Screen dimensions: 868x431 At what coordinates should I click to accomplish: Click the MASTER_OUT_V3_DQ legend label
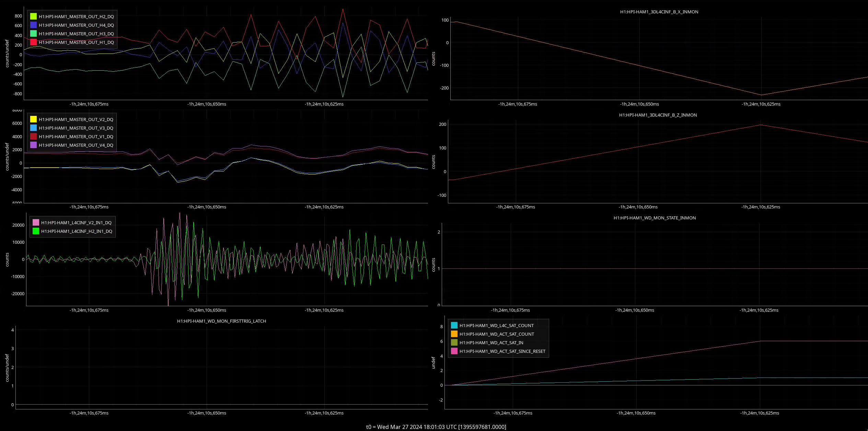[76, 128]
